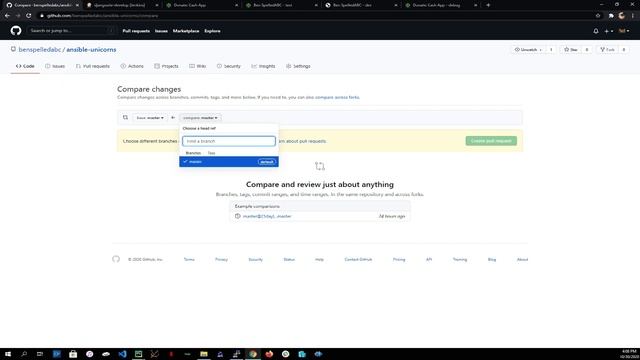Click the 'Create pull request' button
This screenshot has height=360, width=640.
tap(491, 141)
